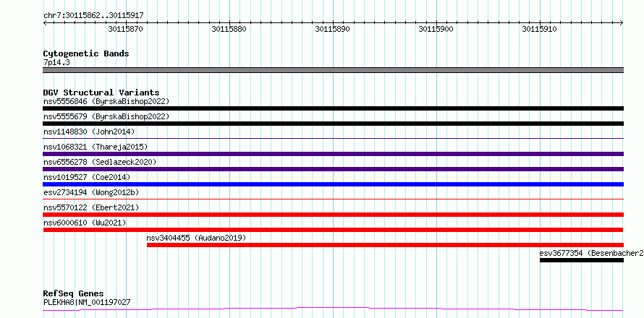The image size is (644, 318).
Task: Click the black bar under nsv5555679
Action: (333, 124)
